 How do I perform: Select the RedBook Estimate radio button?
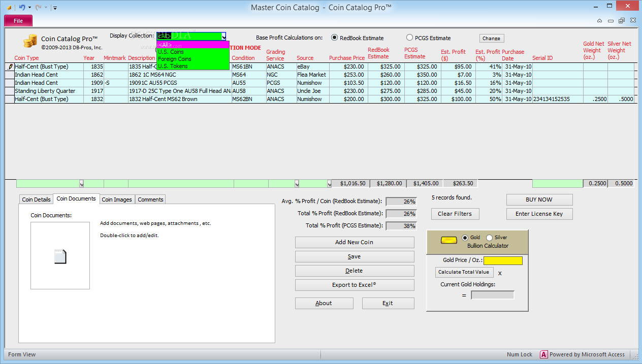(334, 38)
